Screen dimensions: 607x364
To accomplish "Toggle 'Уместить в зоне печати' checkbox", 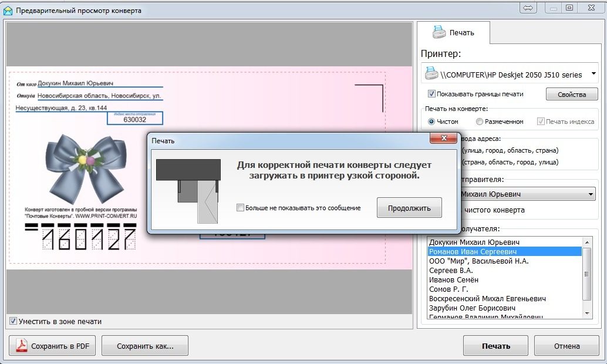I will click(13, 321).
